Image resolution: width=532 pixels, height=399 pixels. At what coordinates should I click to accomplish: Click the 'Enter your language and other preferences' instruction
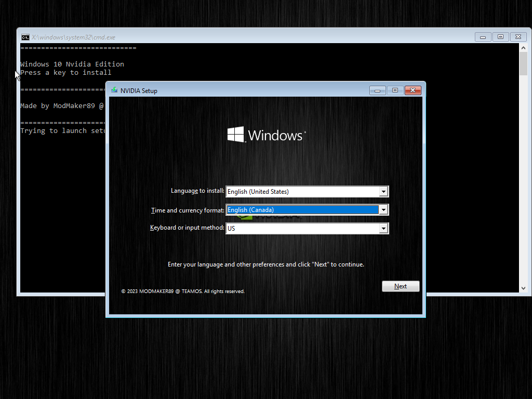coord(266,264)
